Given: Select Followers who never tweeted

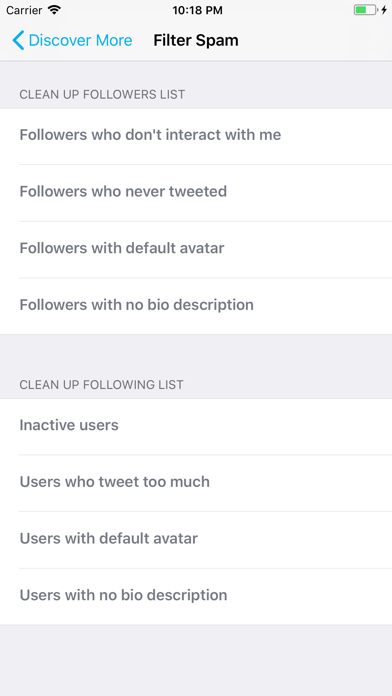Looking at the screenshot, I should [196, 193].
